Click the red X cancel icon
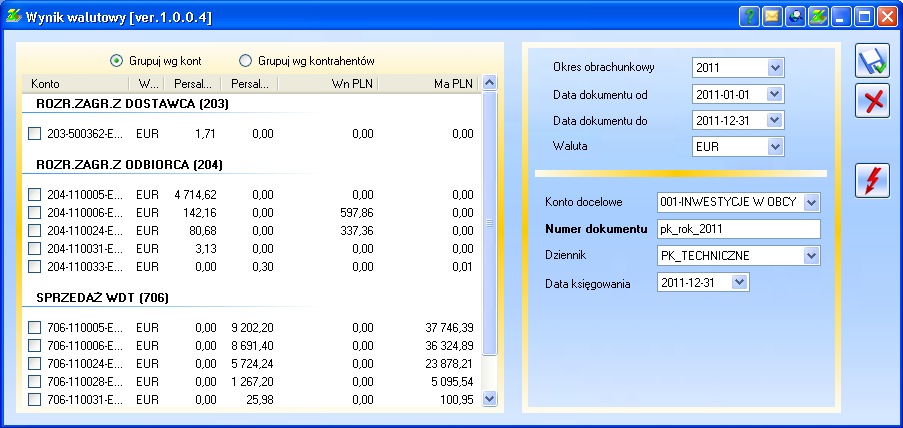This screenshot has width=903, height=428. [x=872, y=101]
